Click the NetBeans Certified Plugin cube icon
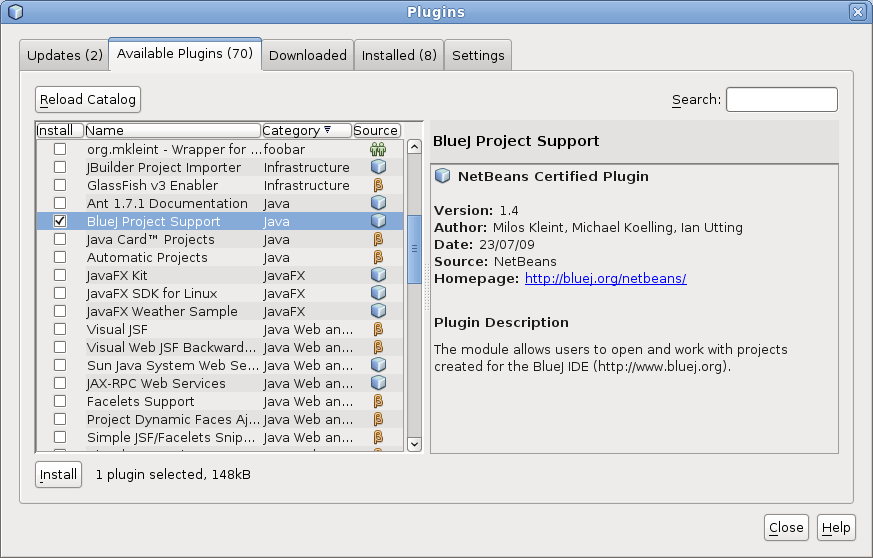Screen dimensions: 873x558 [x=443, y=176]
